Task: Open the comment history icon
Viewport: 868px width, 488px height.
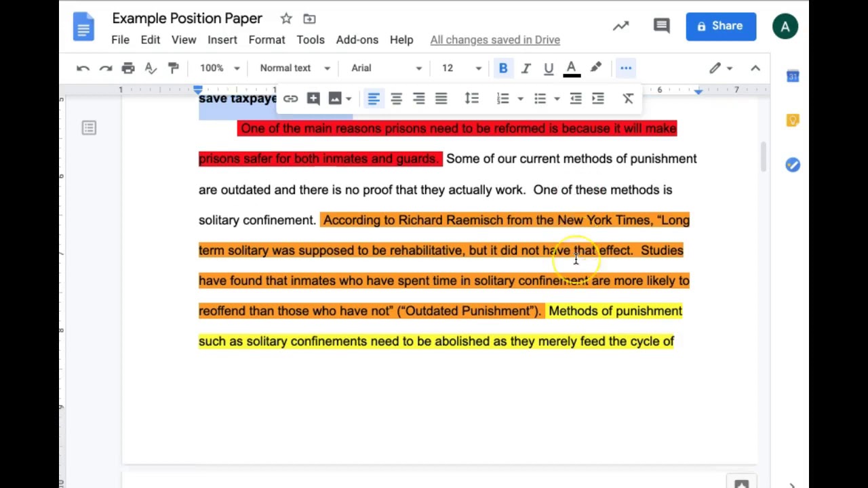Action: pos(661,26)
